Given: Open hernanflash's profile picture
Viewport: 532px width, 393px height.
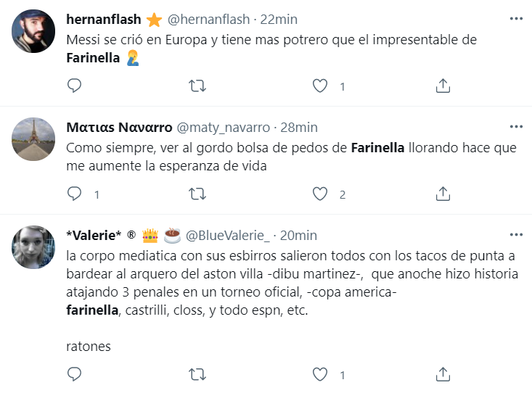Looking at the screenshot, I should pos(33,31).
